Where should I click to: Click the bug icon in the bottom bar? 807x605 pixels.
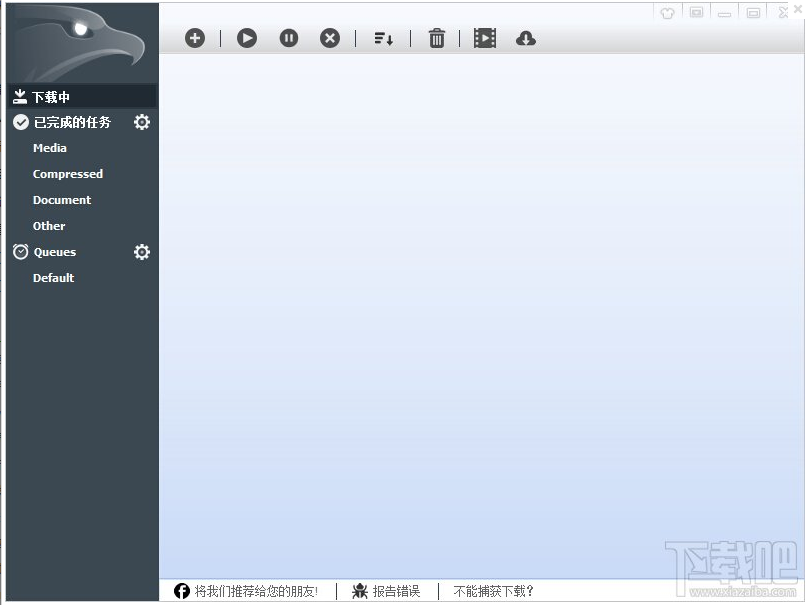tap(360, 592)
